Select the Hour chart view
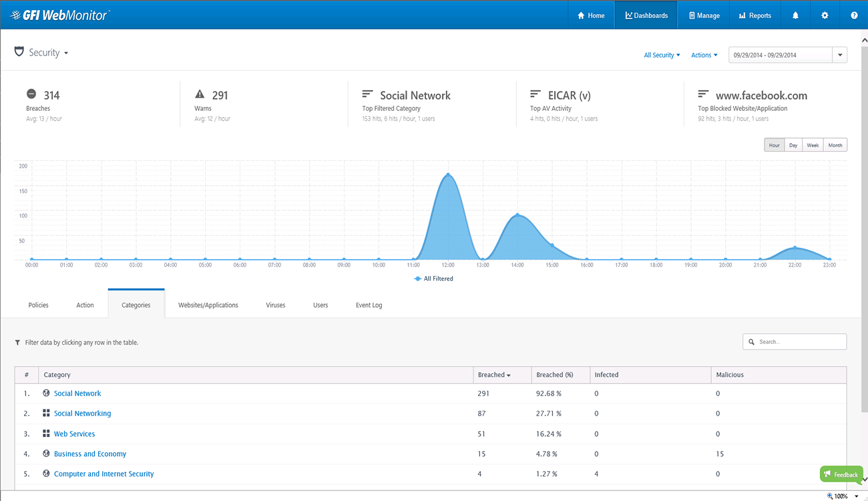This screenshot has height=501, width=868. click(x=774, y=145)
